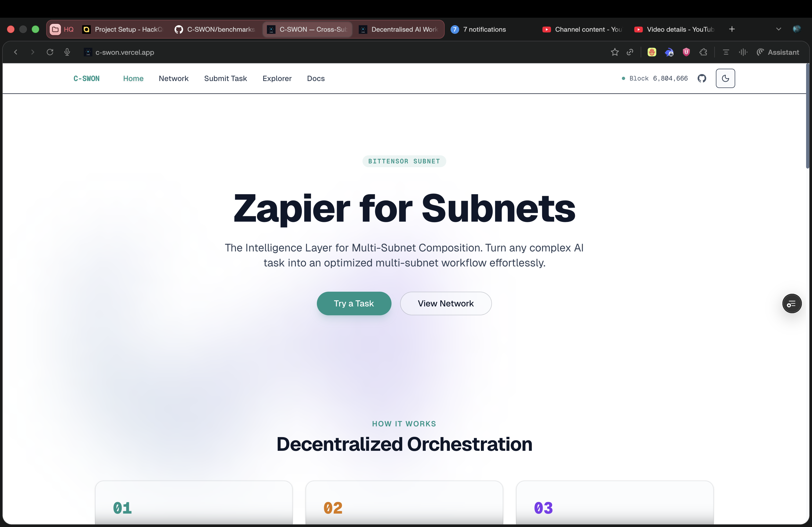Open the extensions puzzle piece icon

tap(703, 52)
